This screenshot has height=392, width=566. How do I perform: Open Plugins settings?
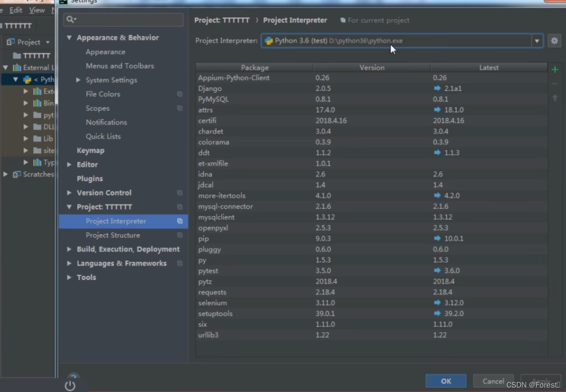pos(90,179)
